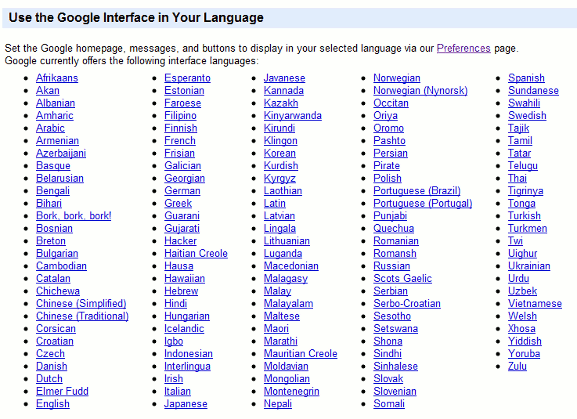The width and height of the screenshot is (577, 419).
Task: Click the Italian link
Action: [x=177, y=391]
